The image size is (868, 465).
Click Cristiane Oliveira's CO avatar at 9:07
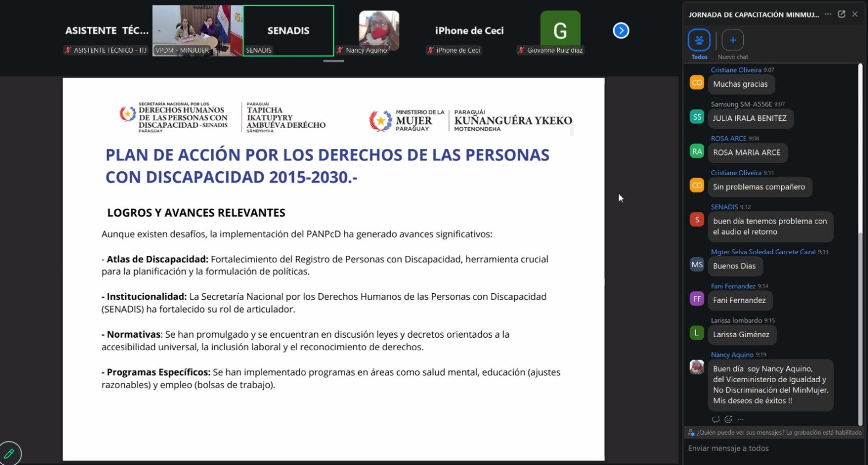point(697,82)
